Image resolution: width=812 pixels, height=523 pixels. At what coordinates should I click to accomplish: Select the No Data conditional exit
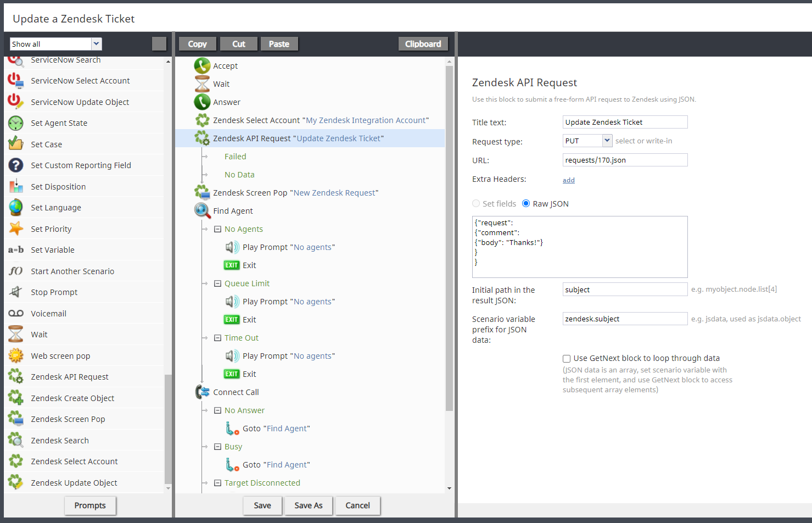(x=239, y=175)
